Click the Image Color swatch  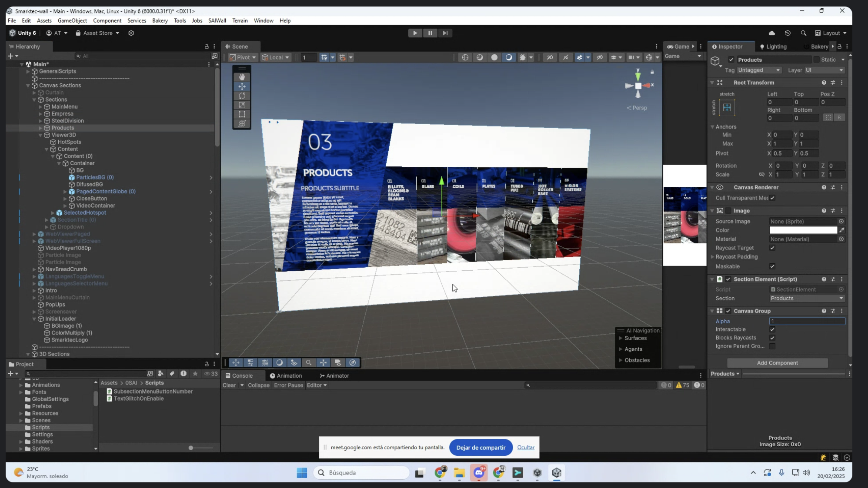(803, 230)
